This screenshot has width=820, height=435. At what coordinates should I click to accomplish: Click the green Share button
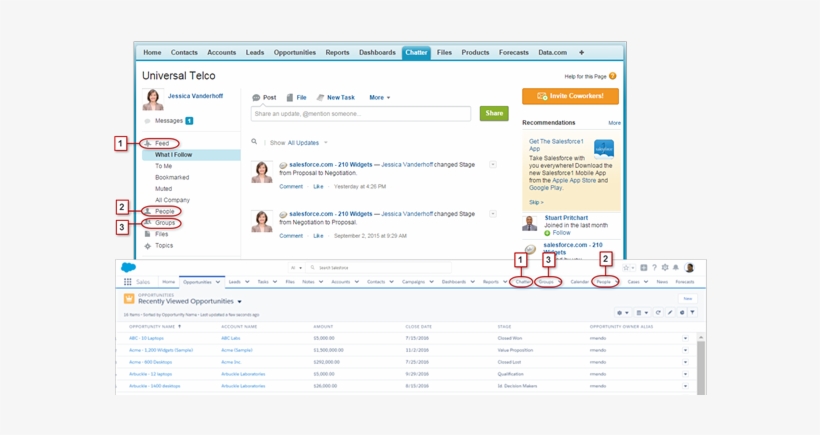pyautogui.click(x=494, y=114)
